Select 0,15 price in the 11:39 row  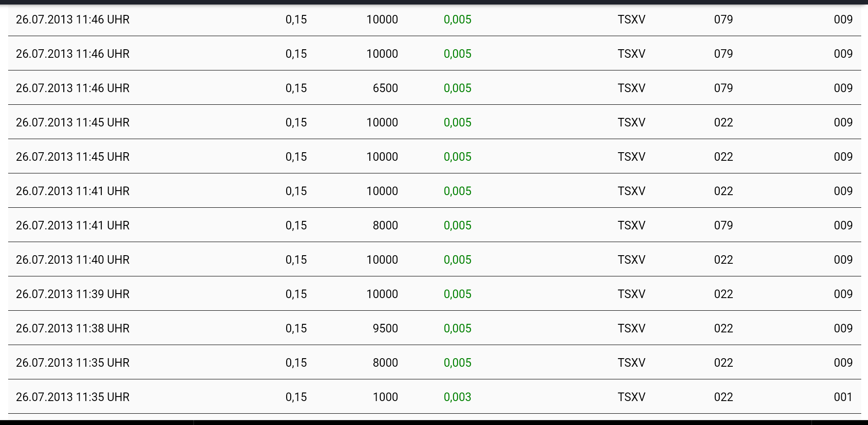click(296, 294)
